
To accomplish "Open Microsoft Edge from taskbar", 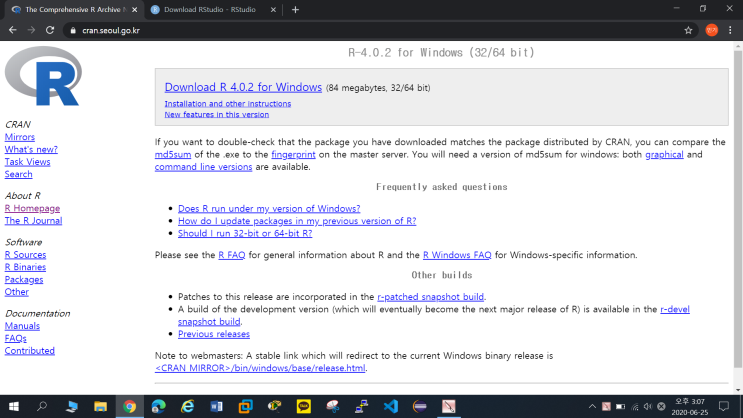I will pos(158,406).
